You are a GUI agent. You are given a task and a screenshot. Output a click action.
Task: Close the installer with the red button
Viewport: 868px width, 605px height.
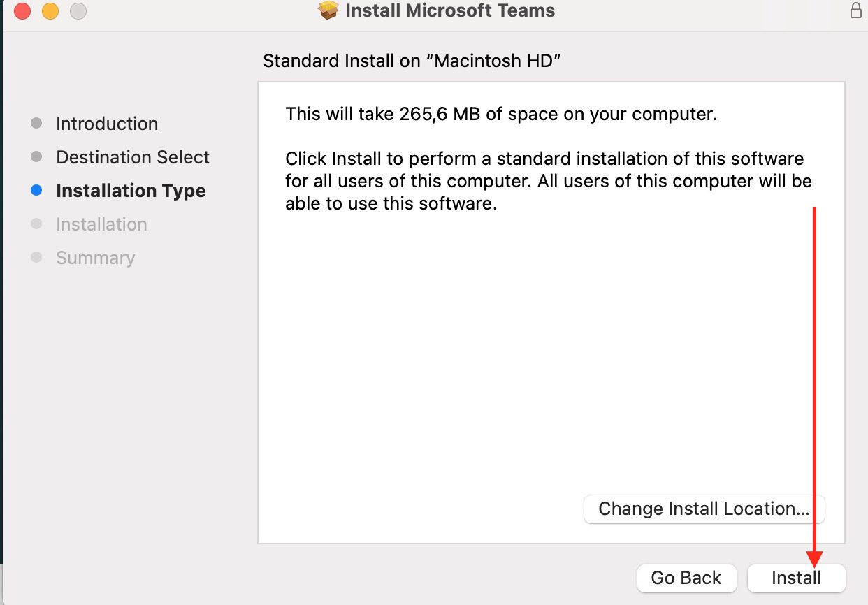22,11
